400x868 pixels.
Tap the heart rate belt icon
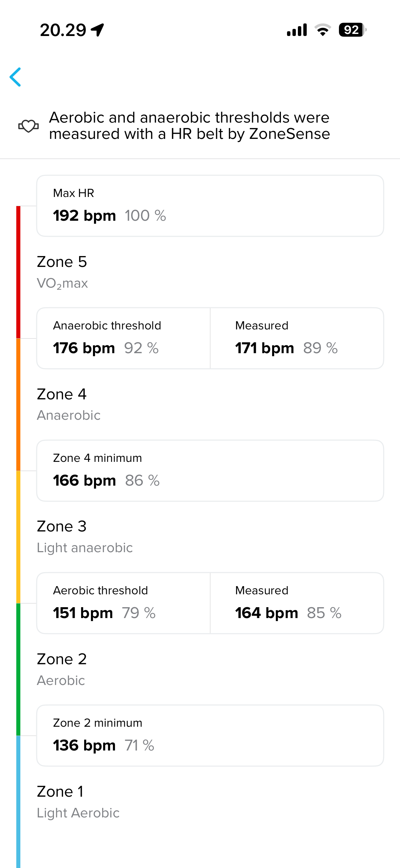point(28,126)
